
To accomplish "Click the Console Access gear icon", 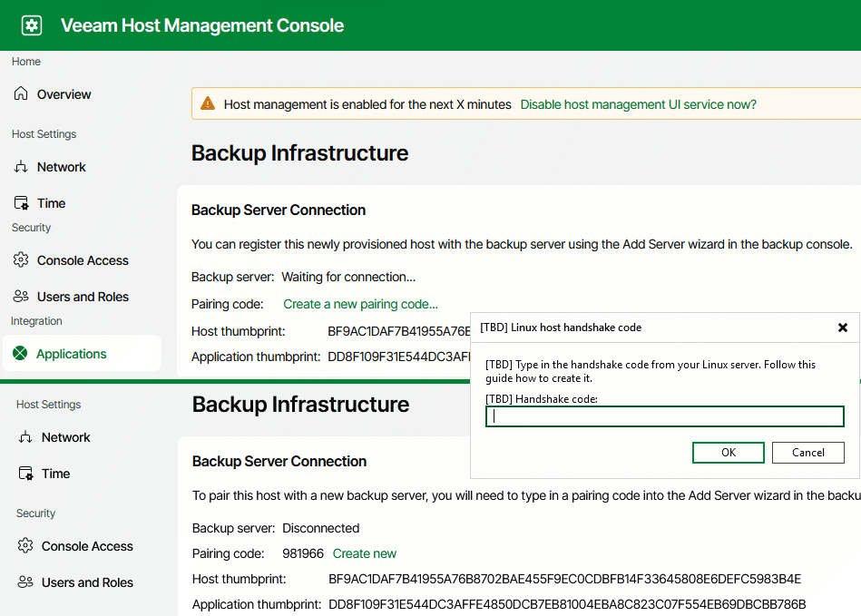I will pos(21,260).
